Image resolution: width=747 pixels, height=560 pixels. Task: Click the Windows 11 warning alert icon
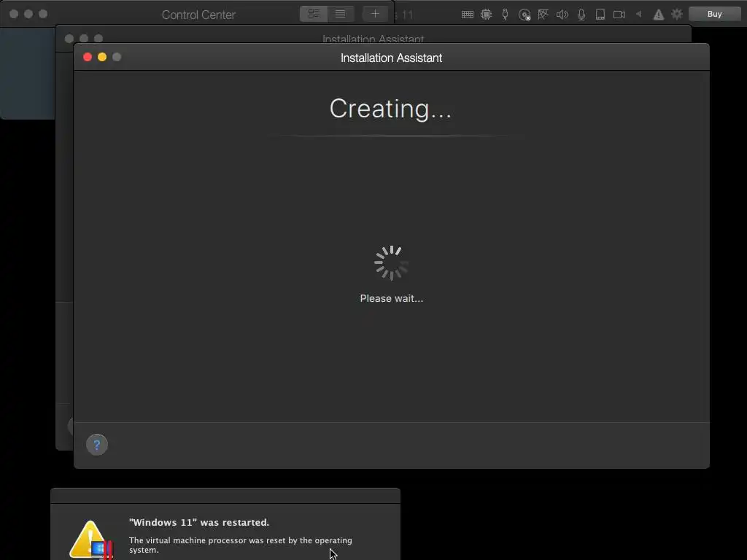coord(90,540)
